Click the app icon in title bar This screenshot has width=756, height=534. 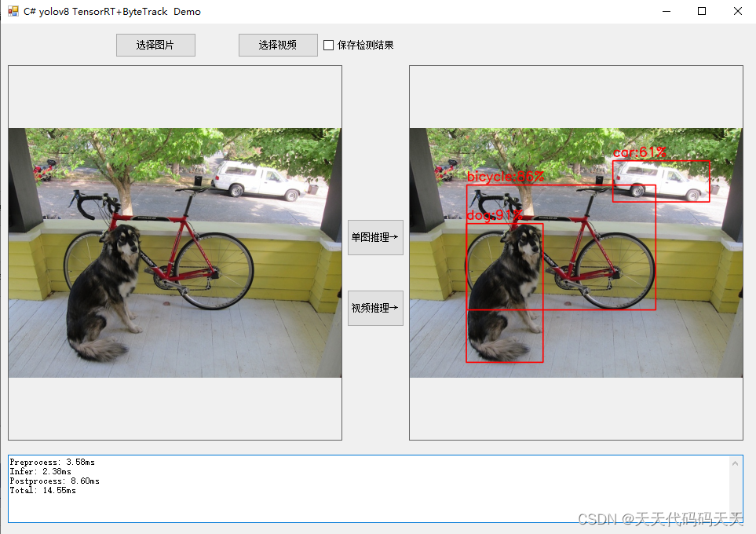click(x=13, y=11)
